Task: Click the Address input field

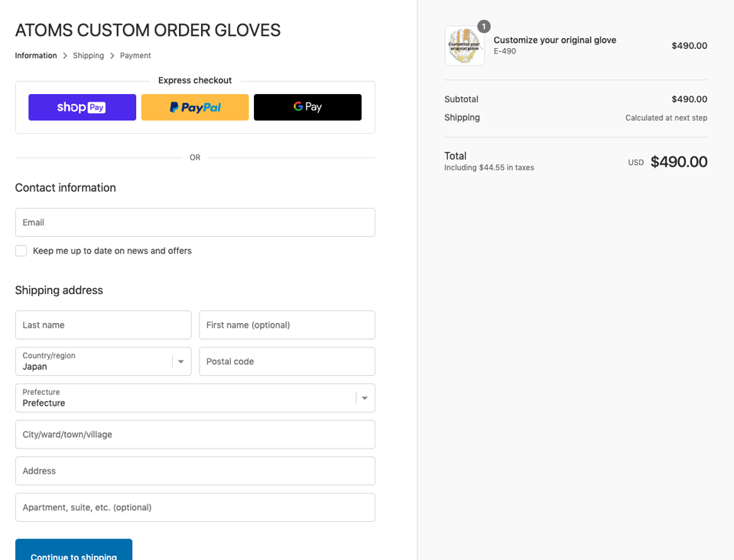Action: [195, 471]
